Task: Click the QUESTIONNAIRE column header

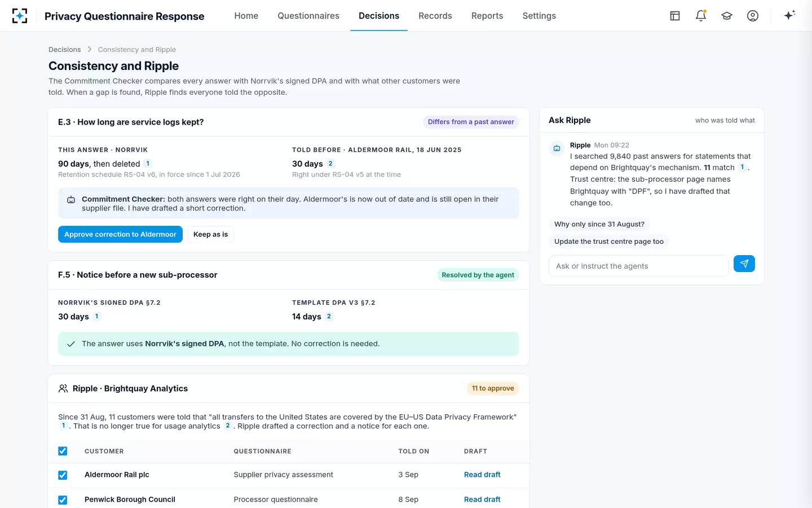Action: tap(263, 452)
